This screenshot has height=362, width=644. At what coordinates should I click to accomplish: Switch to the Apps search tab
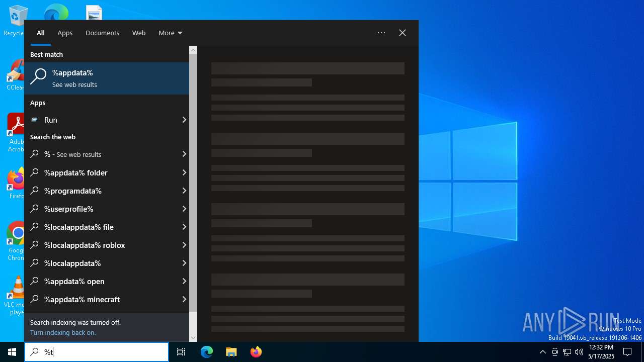coord(65,33)
